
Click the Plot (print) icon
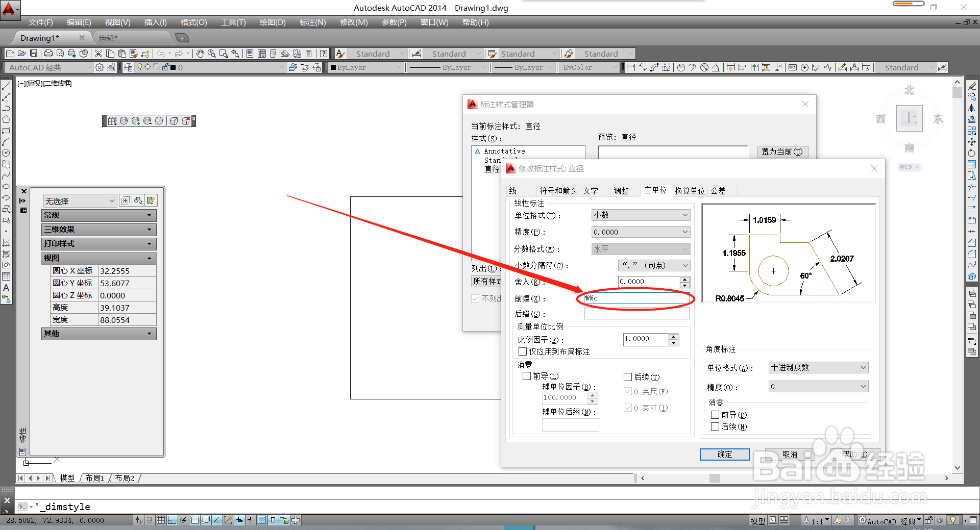[x=48, y=54]
